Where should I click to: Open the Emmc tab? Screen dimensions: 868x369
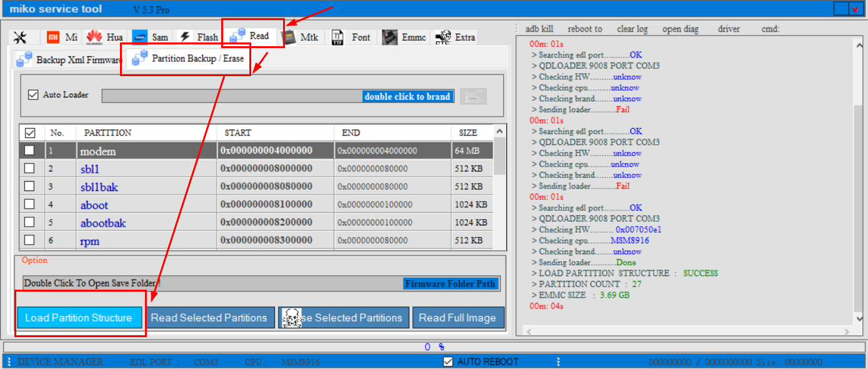click(x=405, y=37)
